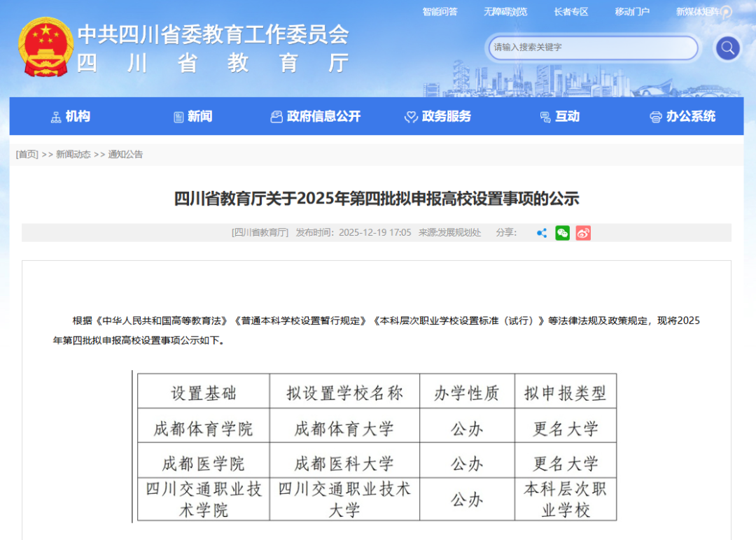Click the magnifying glass search button
The height and width of the screenshot is (540, 756).
(727, 48)
